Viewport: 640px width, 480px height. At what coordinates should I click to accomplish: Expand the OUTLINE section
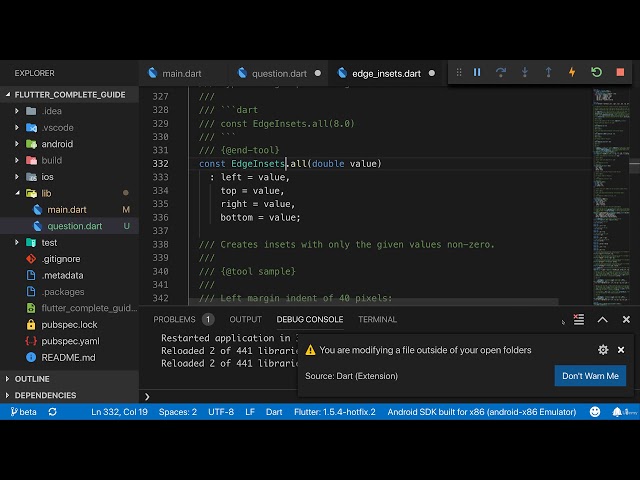(x=32, y=379)
